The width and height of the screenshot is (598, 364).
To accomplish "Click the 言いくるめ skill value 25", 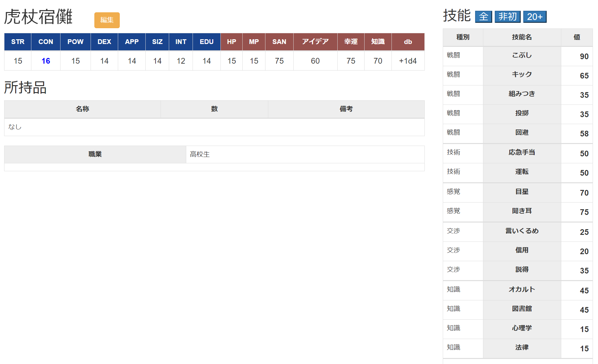I will pyautogui.click(x=584, y=232).
